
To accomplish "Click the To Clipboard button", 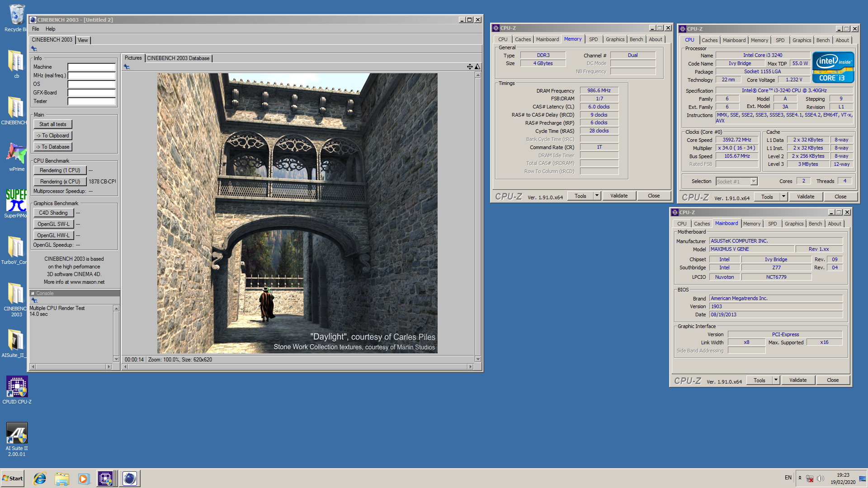I will (53, 136).
